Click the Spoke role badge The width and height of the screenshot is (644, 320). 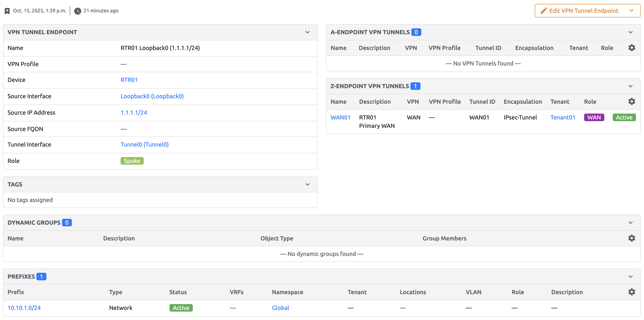[x=132, y=161]
